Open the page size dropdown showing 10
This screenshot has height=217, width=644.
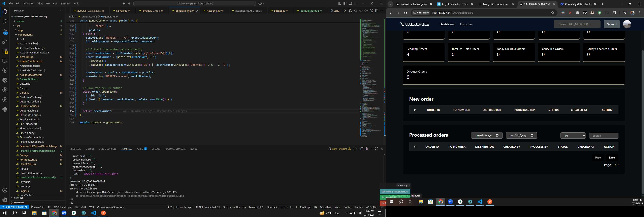(x=573, y=136)
